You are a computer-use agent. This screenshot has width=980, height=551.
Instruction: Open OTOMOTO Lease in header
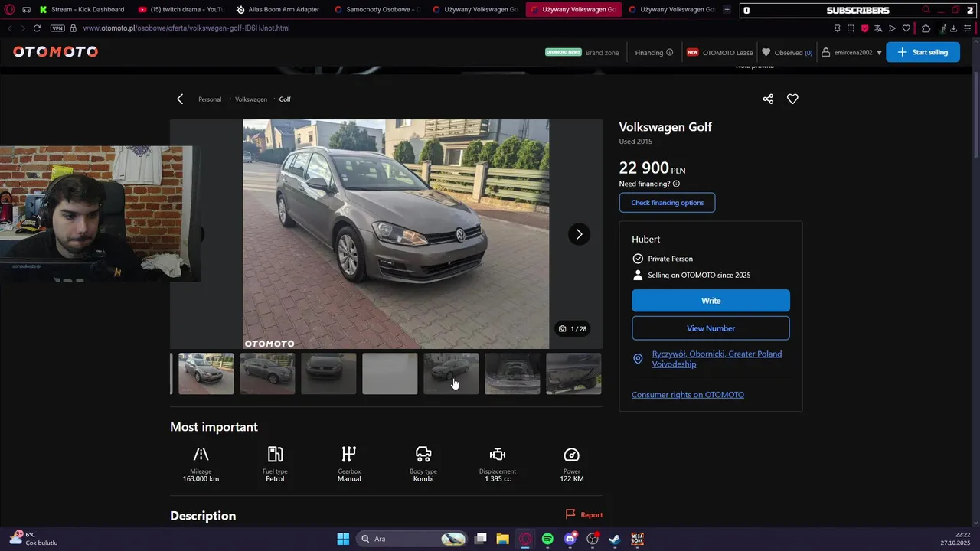pyautogui.click(x=720, y=53)
